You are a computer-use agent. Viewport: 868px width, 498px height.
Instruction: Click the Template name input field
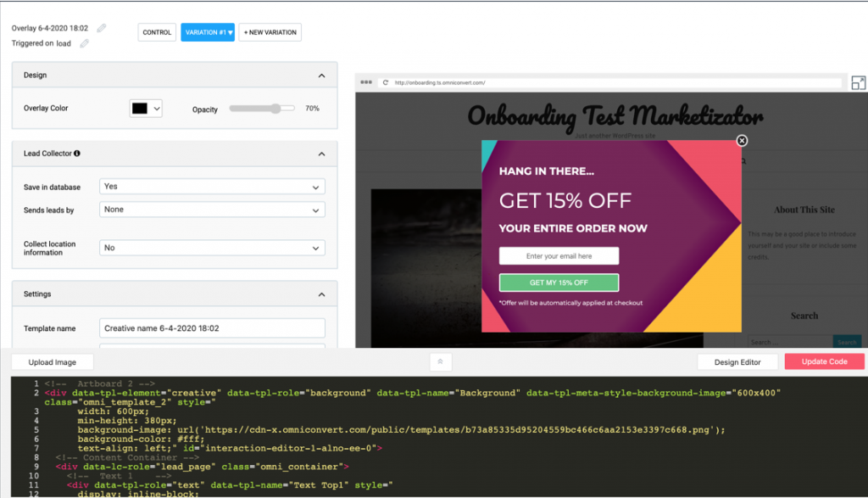pyautogui.click(x=212, y=328)
